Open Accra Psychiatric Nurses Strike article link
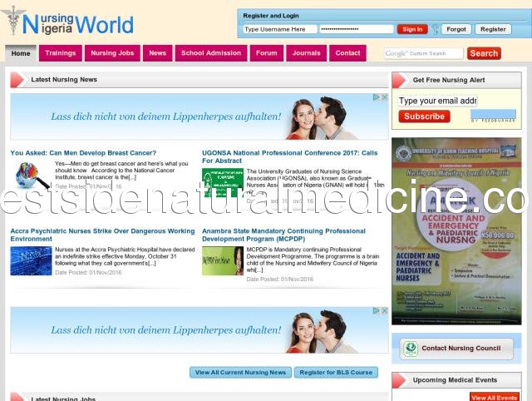 tap(102, 235)
